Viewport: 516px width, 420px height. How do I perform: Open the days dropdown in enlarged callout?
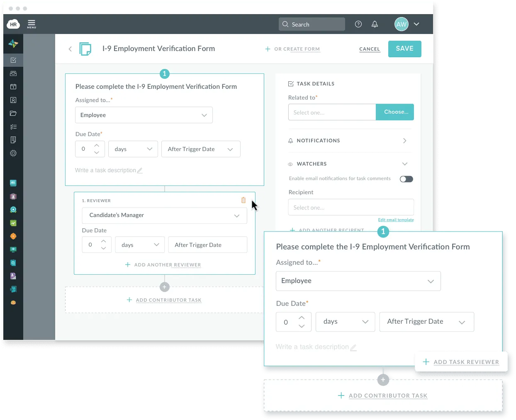tap(346, 322)
